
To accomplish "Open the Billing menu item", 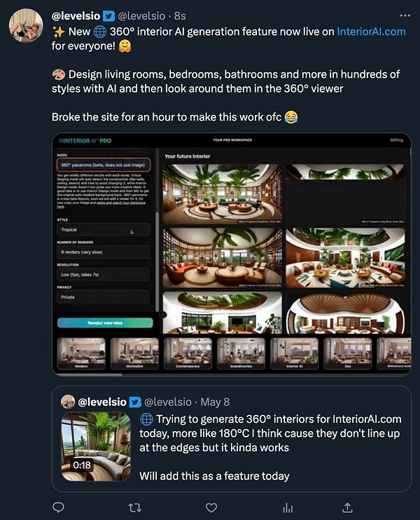I will [396, 140].
